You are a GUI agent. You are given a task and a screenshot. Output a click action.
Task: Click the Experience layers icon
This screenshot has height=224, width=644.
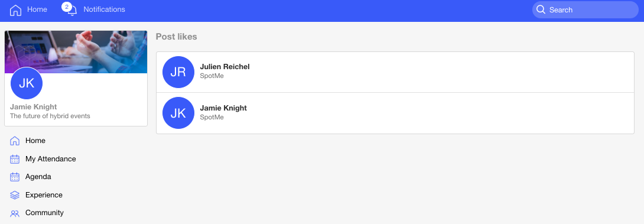click(x=15, y=195)
